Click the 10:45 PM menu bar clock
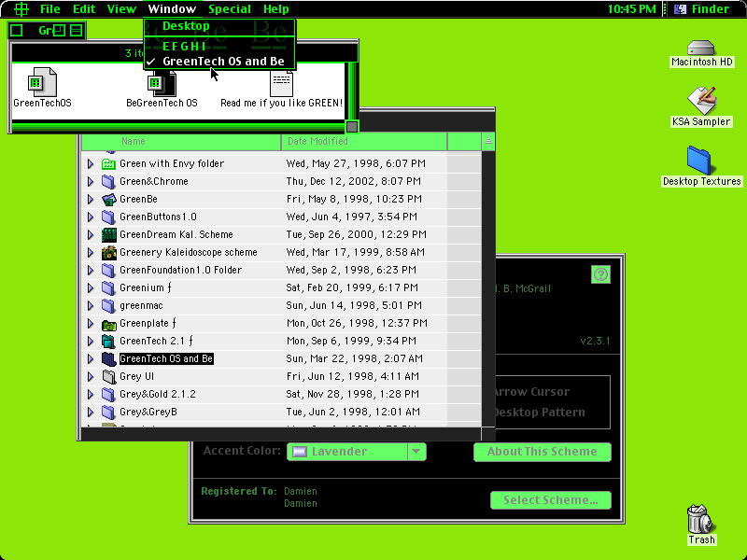747x560 pixels. click(x=632, y=9)
